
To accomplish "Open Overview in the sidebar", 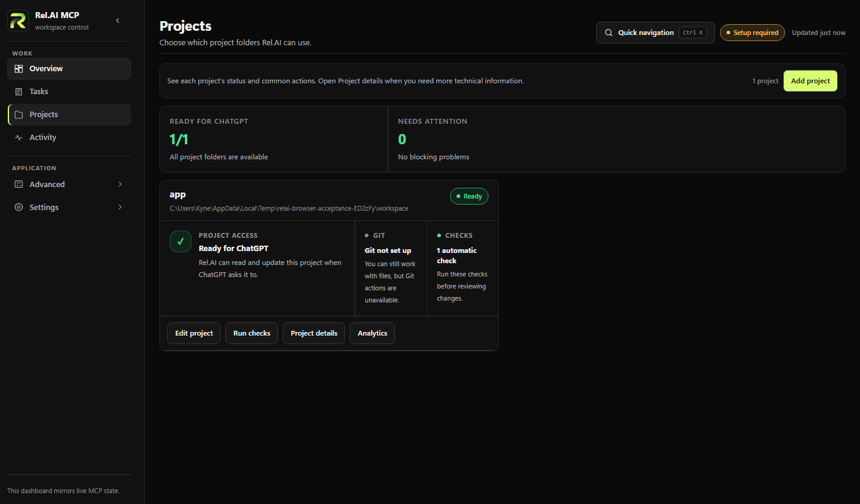I will (x=69, y=69).
